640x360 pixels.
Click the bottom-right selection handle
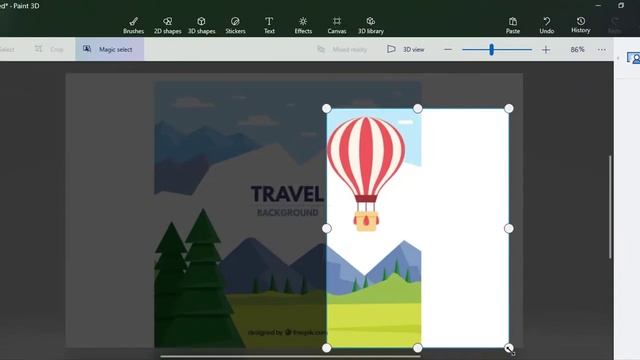pos(509,348)
